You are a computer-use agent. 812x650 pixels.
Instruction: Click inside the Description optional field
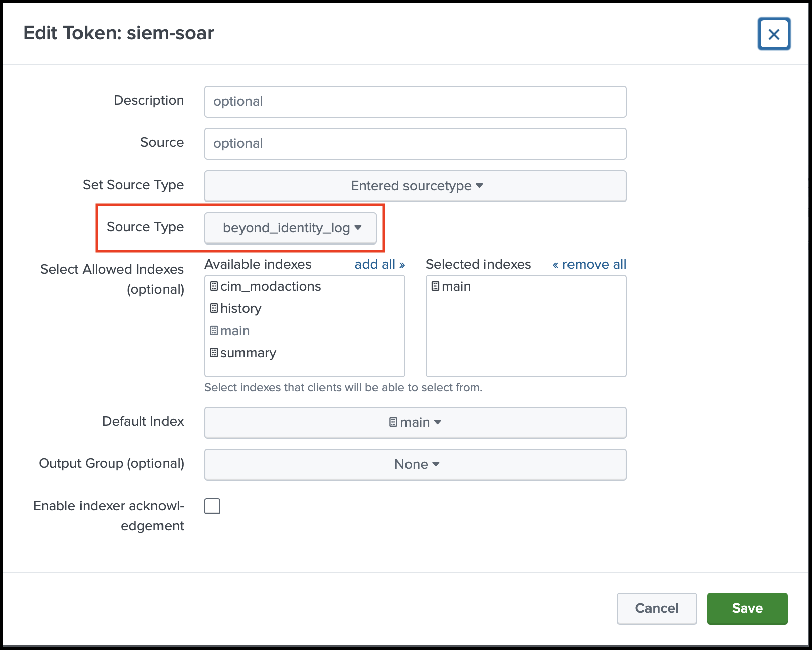(x=415, y=101)
